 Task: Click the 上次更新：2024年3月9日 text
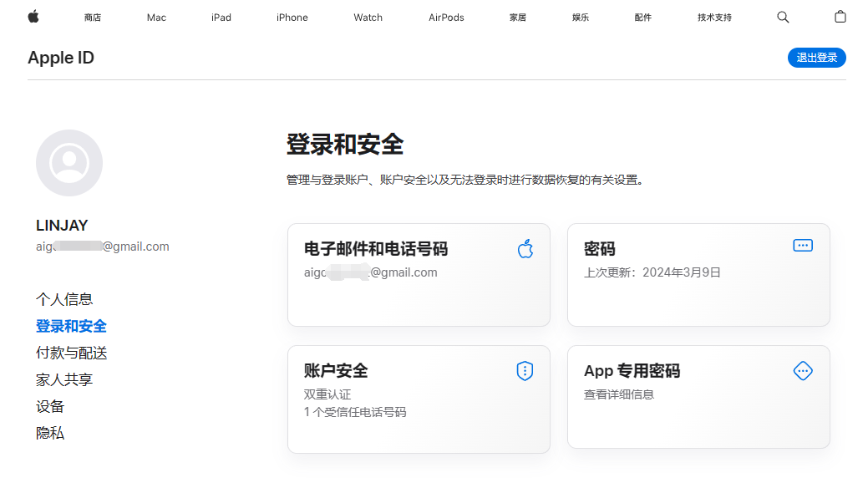point(652,272)
